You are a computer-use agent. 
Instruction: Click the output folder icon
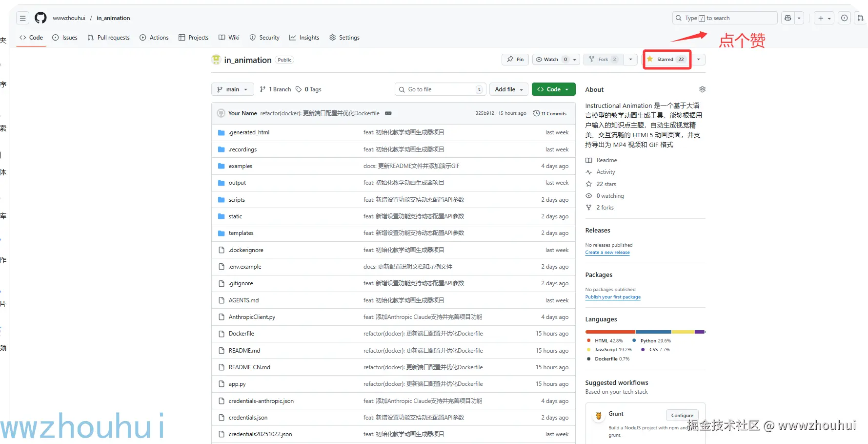click(x=222, y=183)
